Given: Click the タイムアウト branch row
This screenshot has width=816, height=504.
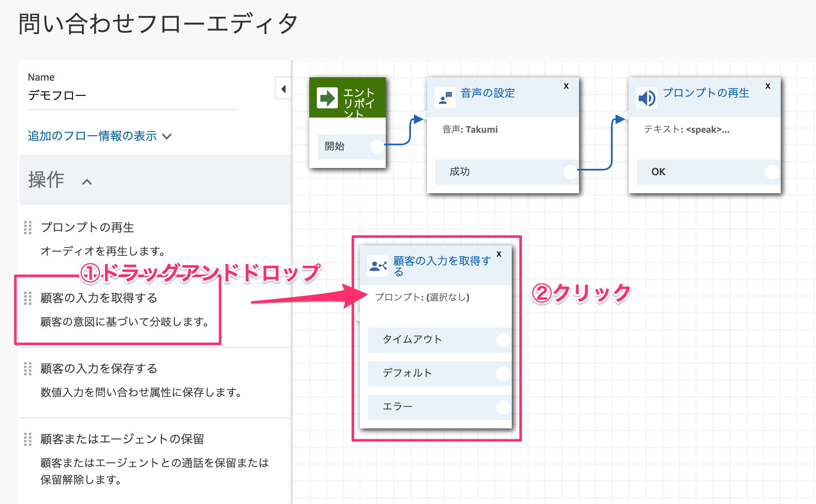Looking at the screenshot, I should (440, 340).
